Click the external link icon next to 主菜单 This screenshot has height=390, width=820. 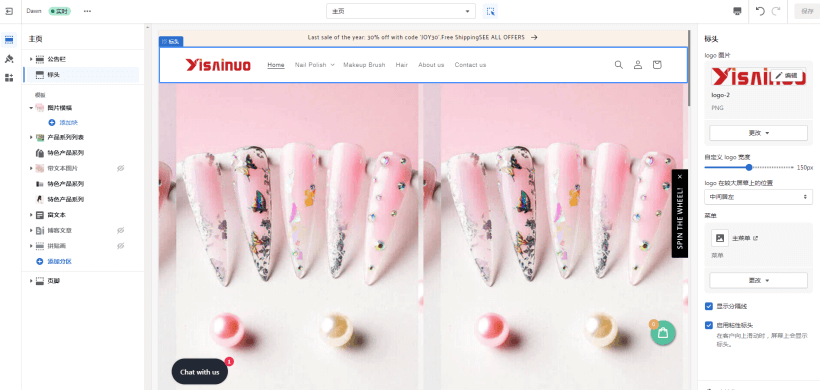(x=756, y=238)
